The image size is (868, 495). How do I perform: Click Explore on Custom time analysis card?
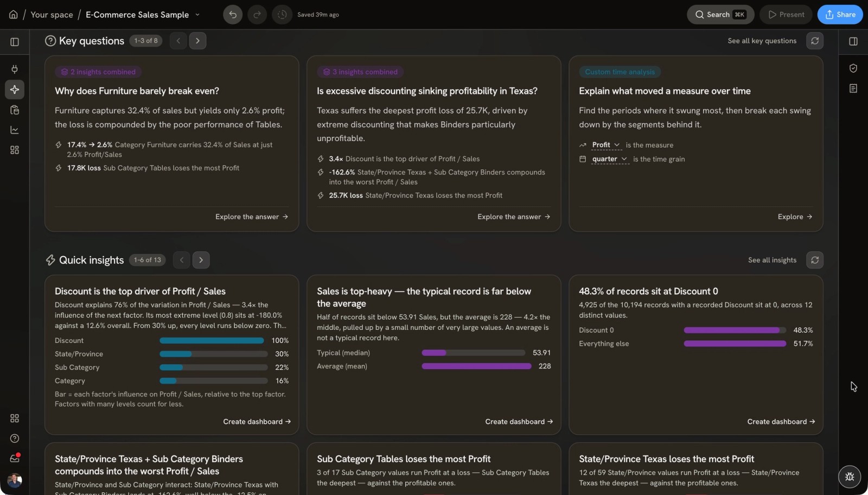click(x=795, y=217)
